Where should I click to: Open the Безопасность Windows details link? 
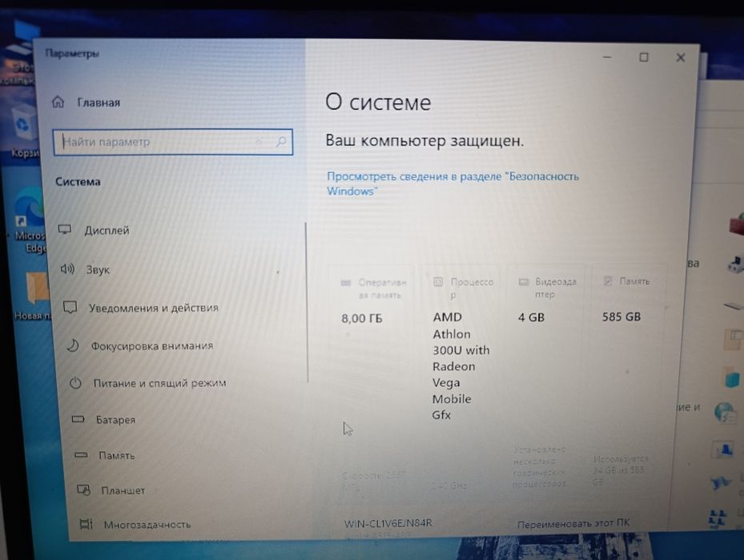click(x=452, y=183)
